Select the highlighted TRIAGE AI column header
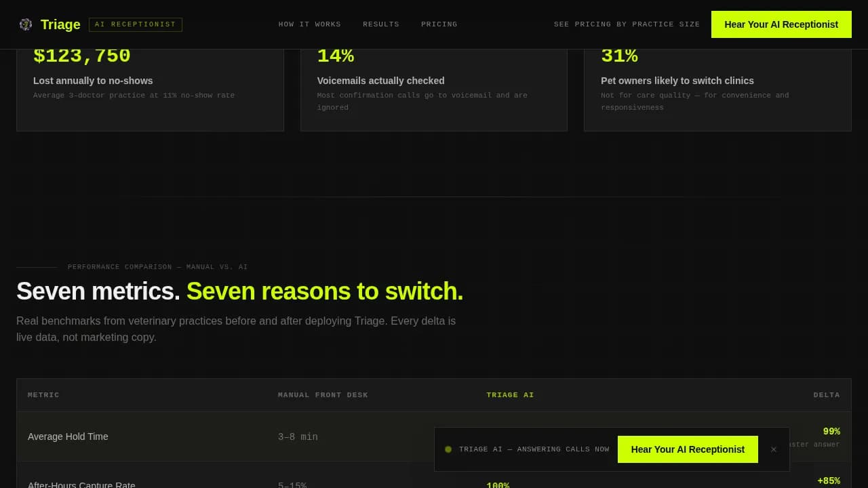 (x=510, y=394)
